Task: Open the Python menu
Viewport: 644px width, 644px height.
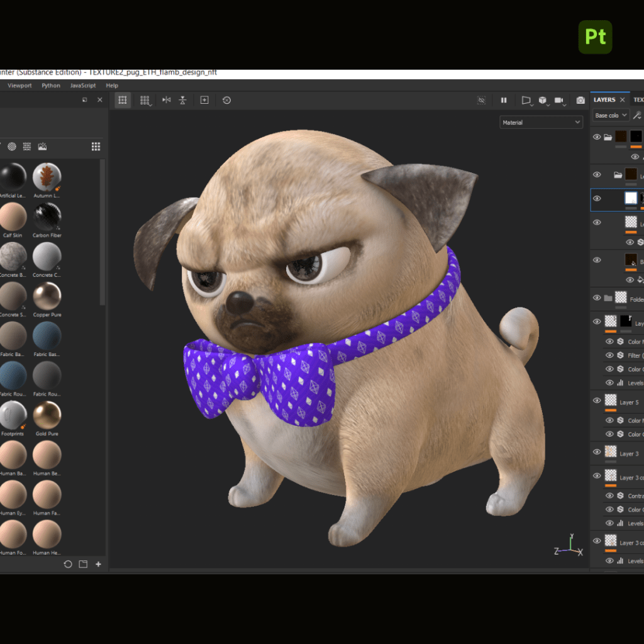Action: tap(51, 86)
